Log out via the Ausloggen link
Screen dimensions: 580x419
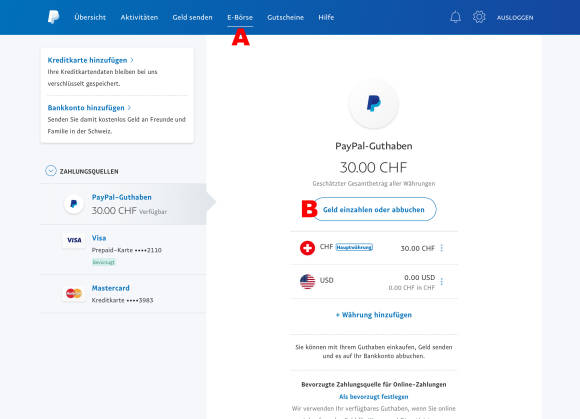click(515, 17)
